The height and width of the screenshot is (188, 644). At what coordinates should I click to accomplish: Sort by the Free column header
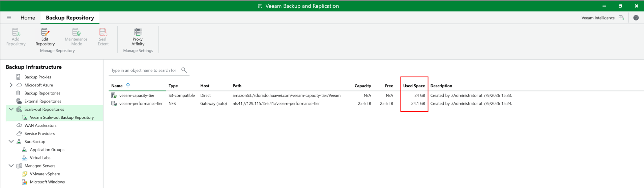click(x=389, y=86)
